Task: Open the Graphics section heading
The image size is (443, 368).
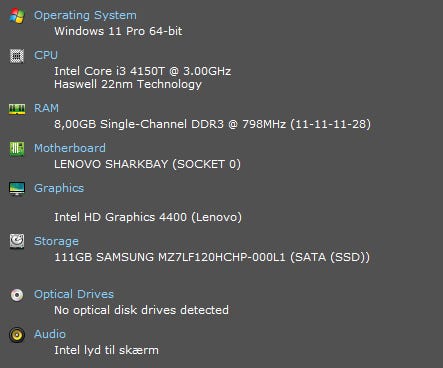Action: (x=59, y=188)
